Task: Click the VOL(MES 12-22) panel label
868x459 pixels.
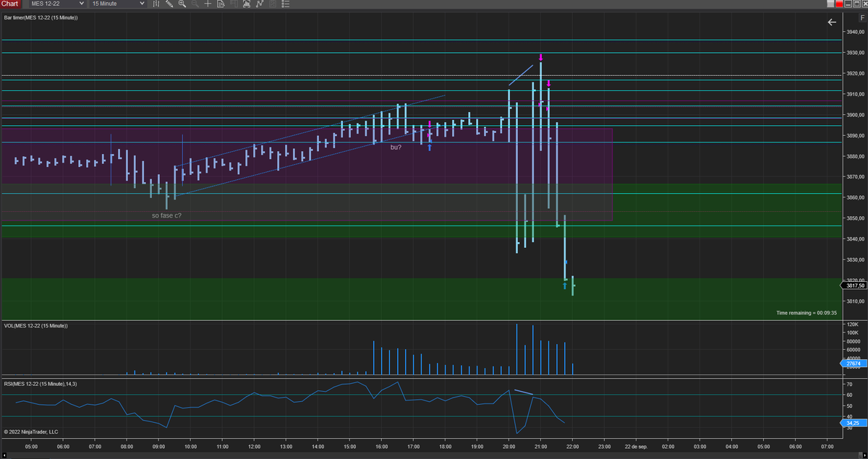Action: (35, 326)
